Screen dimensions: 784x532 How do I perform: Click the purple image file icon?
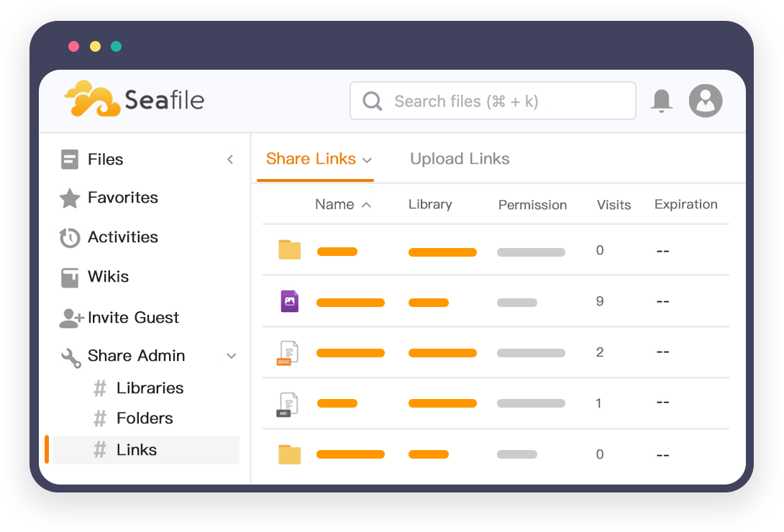click(289, 301)
